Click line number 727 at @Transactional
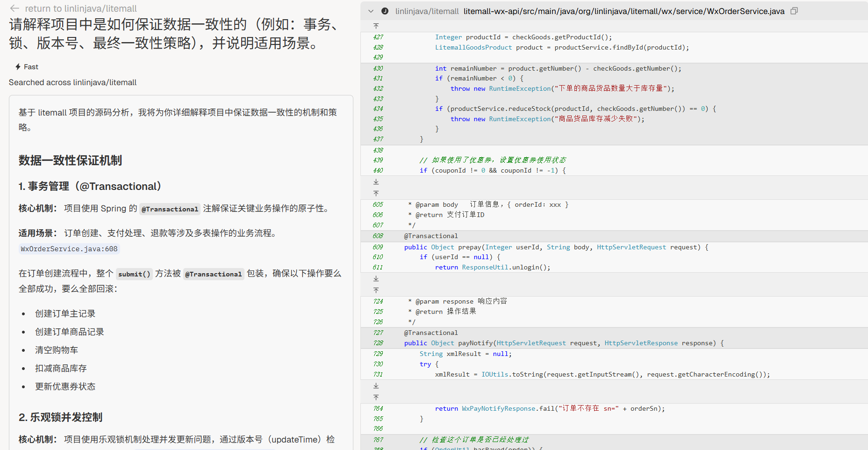This screenshot has width=868, height=450. coord(378,333)
